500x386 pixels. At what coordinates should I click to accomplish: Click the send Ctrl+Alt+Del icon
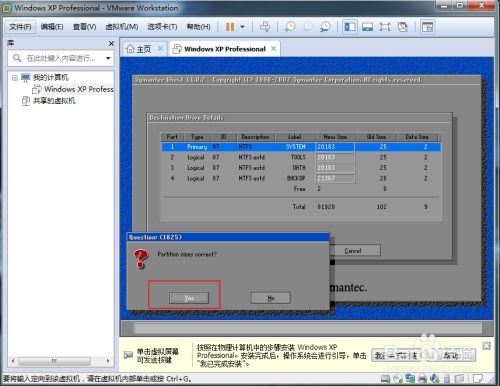tap(265, 27)
